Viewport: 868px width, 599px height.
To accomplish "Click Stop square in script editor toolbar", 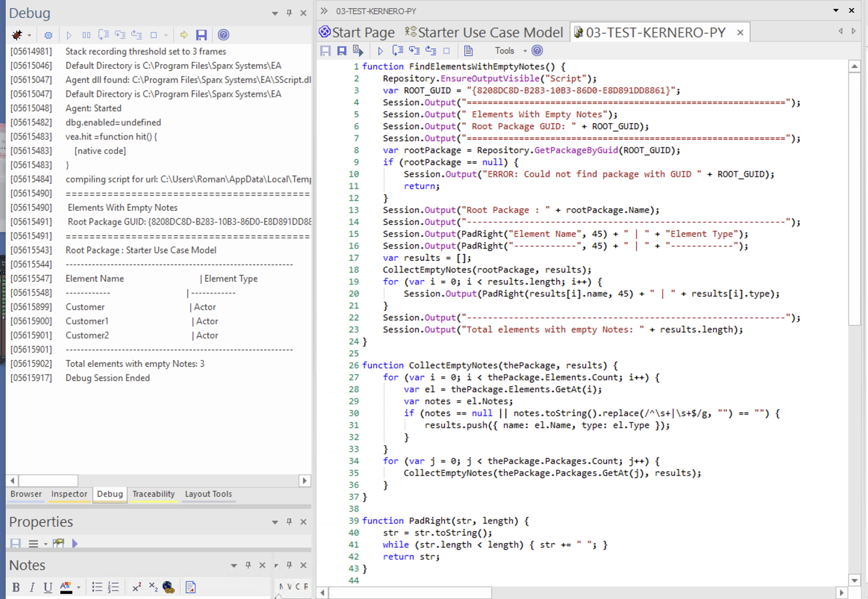I will point(447,51).
